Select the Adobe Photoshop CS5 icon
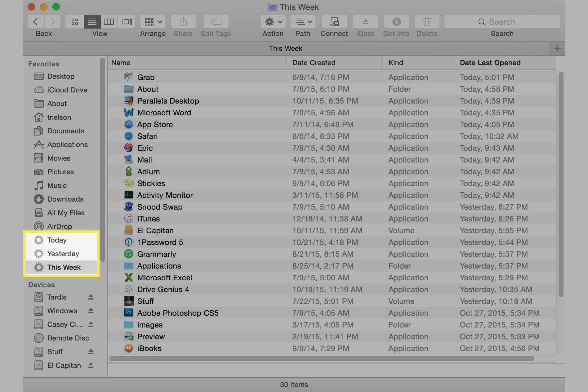Image resolution: width=588 pixels, height=392 pixels. click(128, 313)
